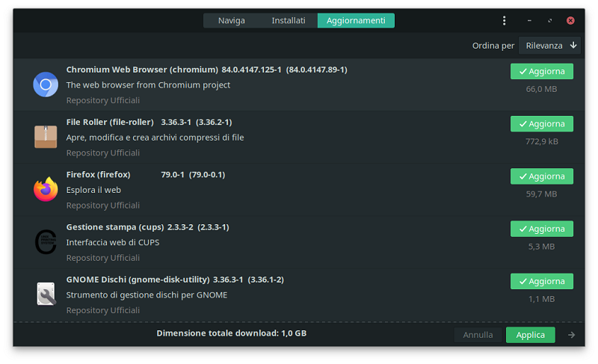Click the 1,1 MB size label
The width and height of the screenshot is (598, 364).
click(541, 299)
